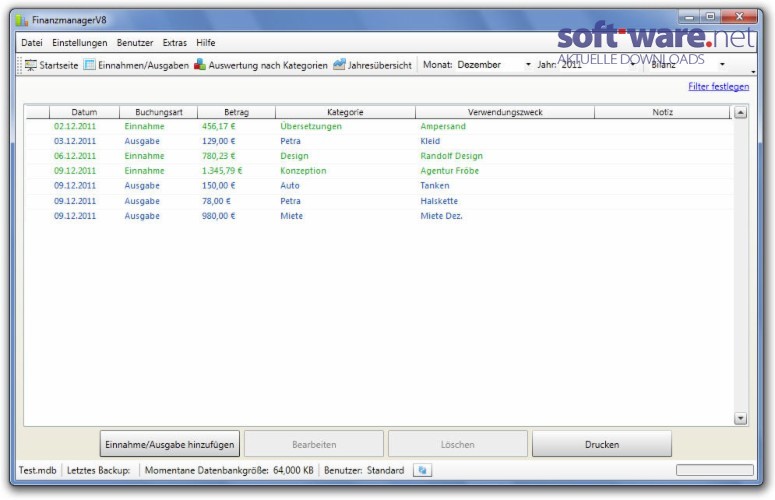Click the Kleid purpose cell
775x500 pixels.
pyautogui.click(x=430, y=141)
